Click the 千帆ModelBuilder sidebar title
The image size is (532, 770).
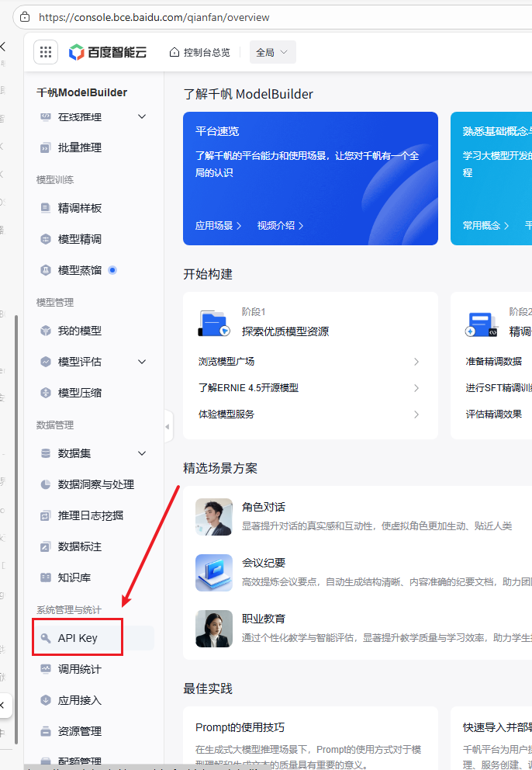click(x=82, y=92)
